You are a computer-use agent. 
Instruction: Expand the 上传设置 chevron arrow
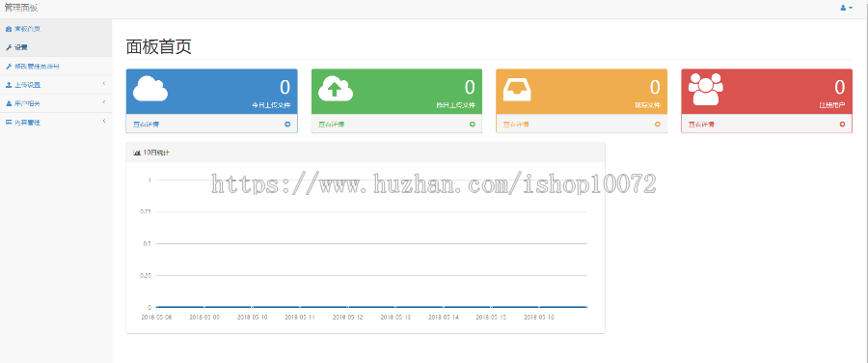tap(104, 84)
